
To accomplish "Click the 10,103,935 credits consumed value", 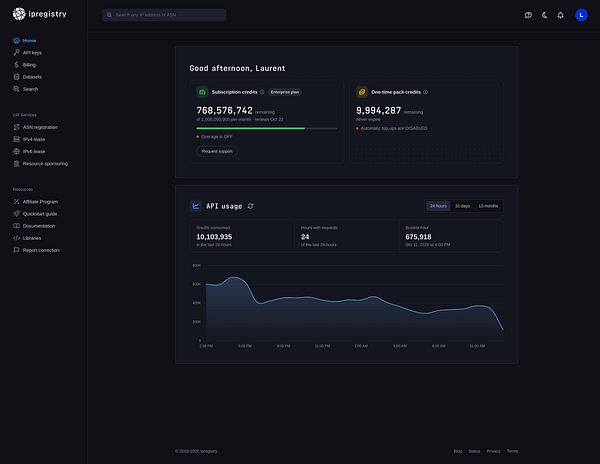I will [214, 237].
